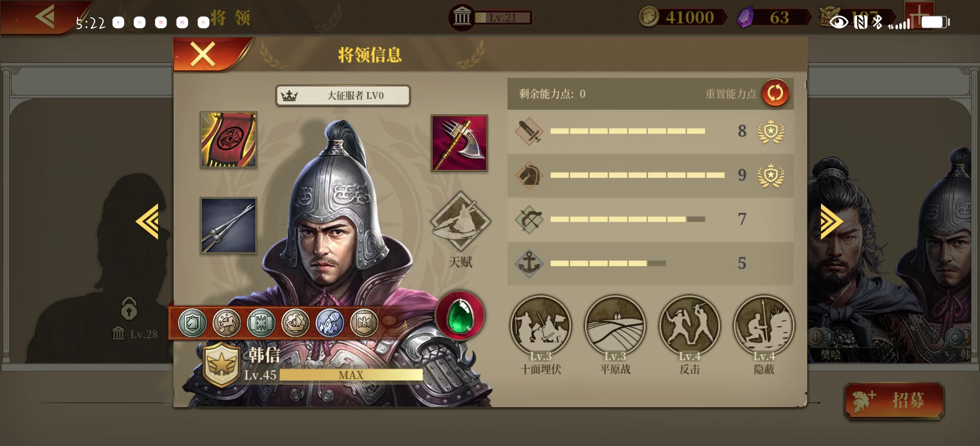Go to previous general with left arrows

pos(147,222)
